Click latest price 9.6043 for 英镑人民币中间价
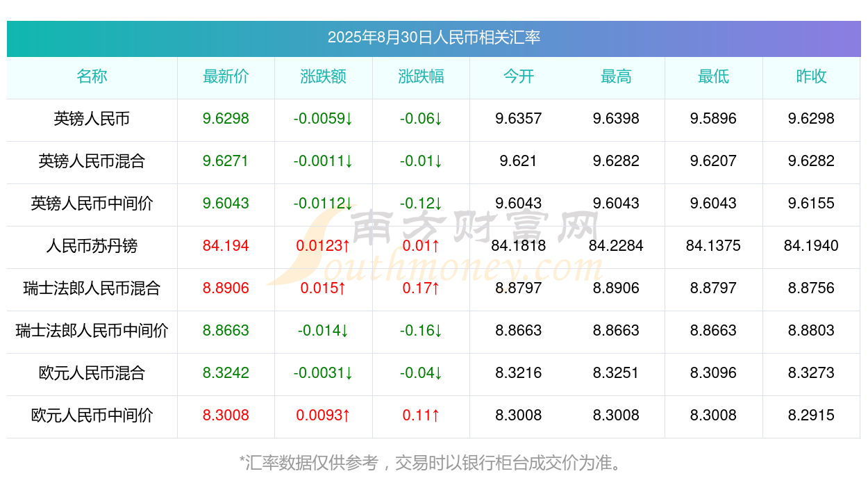Screen dimensions: 868x485 (x=226, y=204)
